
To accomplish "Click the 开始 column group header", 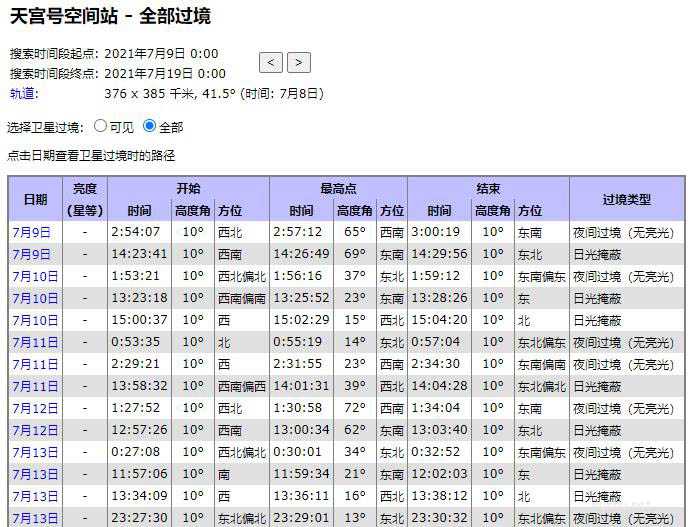I will coord(188,189).
